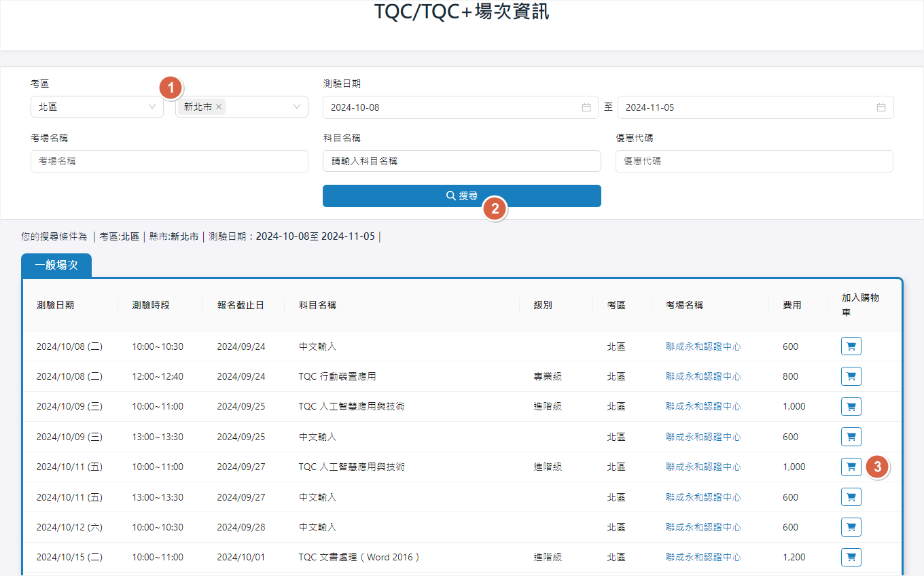This screenshot has width=924, height=576.
Task: Open 聯成永和認證中心 link in Word 2016 row
Action: [703, 557]
